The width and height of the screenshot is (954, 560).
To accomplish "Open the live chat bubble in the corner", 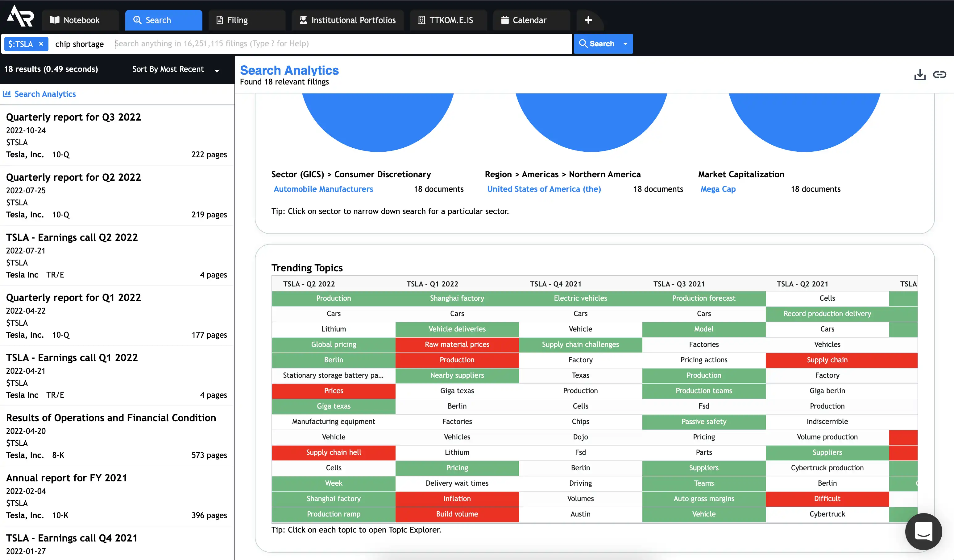I will coord(923,532).
